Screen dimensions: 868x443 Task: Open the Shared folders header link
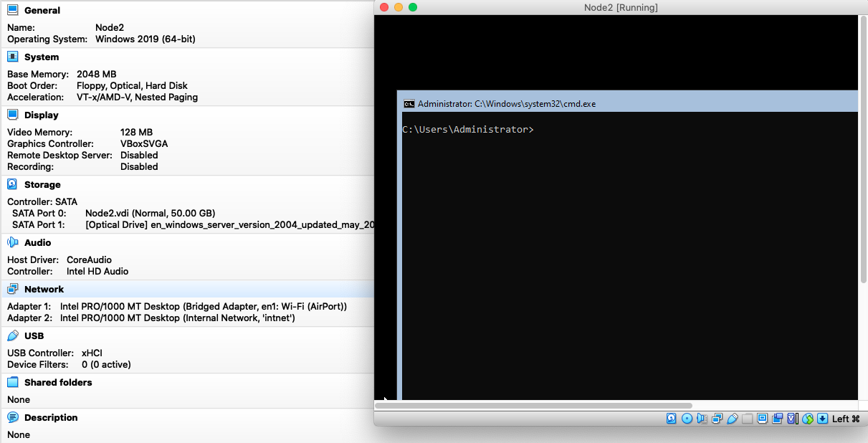tap(58, 383)
